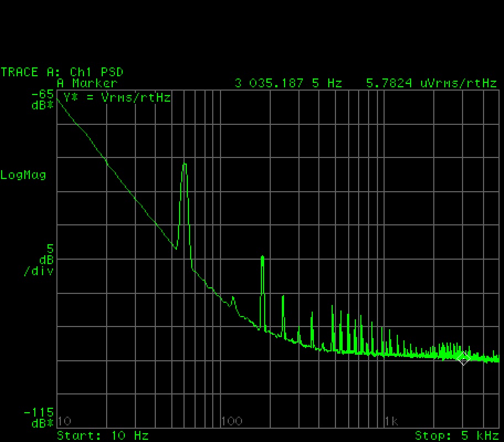Select marker value '5.7824 uVrms/rtHz'
Screen dimensions: 504x442
(432, 83)
